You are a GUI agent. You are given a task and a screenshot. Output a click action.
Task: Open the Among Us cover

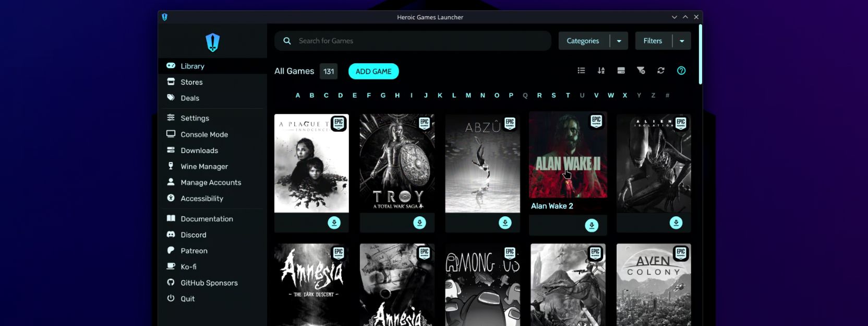coord(483,285)
